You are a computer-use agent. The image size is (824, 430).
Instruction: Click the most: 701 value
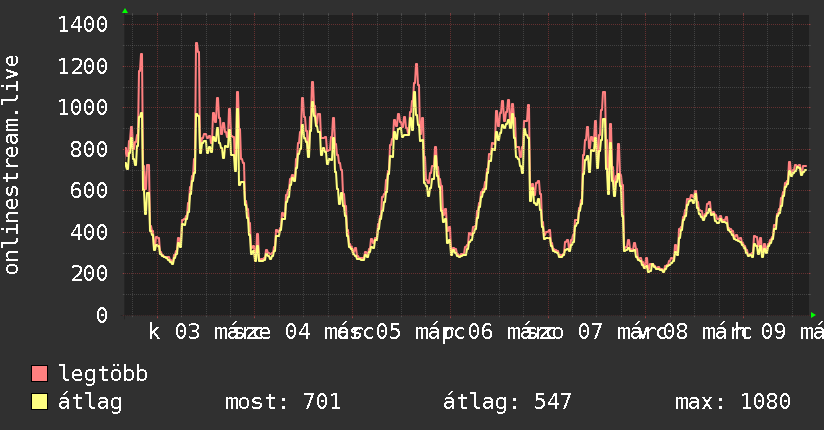coord(283,402)
